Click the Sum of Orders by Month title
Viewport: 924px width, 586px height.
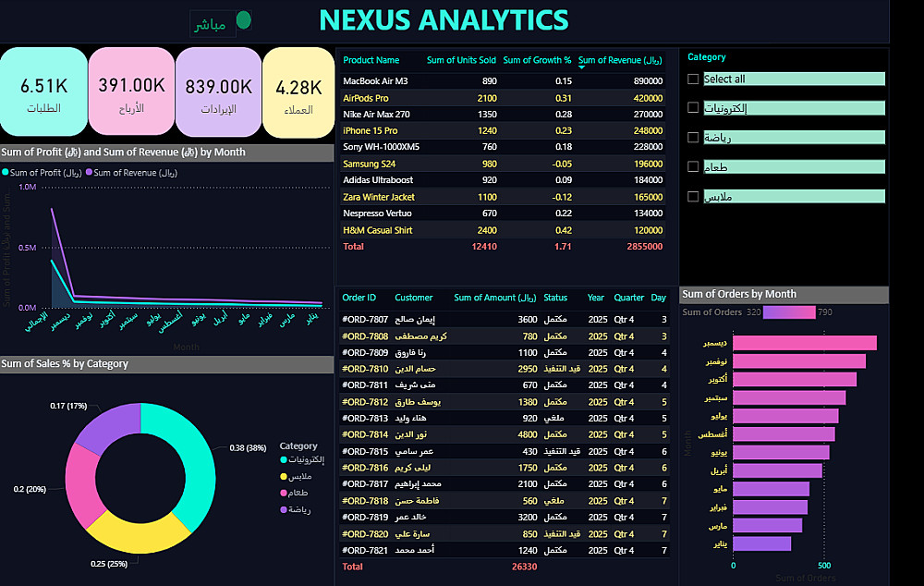[x=739, y=294]
